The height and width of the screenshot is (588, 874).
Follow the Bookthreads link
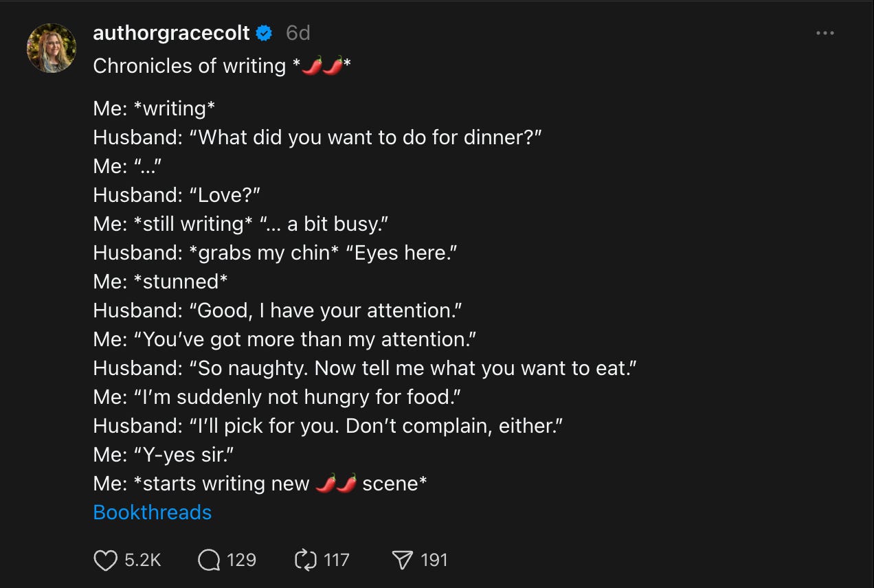click(x=152, y=512)
